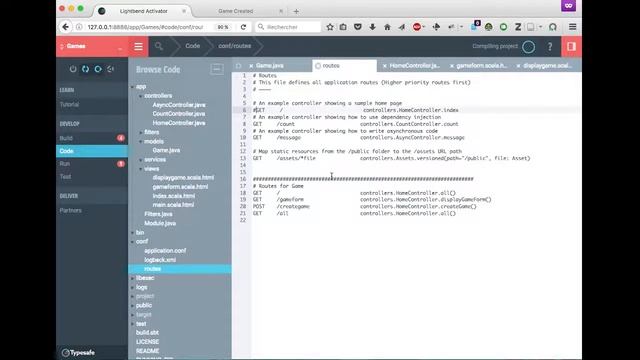Open the Activator hamburger menu
640x360 pixels.
tap(138, 46)
